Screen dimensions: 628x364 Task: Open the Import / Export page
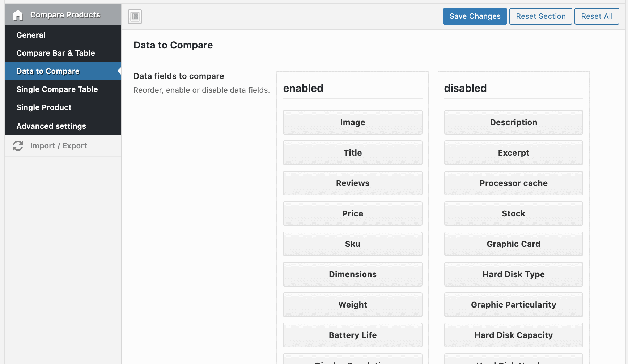tap(59, 145)
